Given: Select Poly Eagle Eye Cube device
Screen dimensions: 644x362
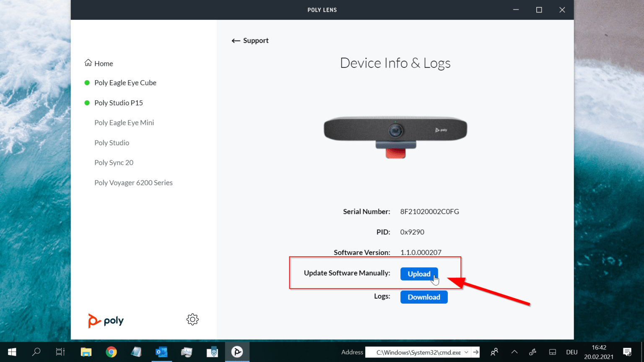Looking at the screenshot, I should [x=125, y=83].
